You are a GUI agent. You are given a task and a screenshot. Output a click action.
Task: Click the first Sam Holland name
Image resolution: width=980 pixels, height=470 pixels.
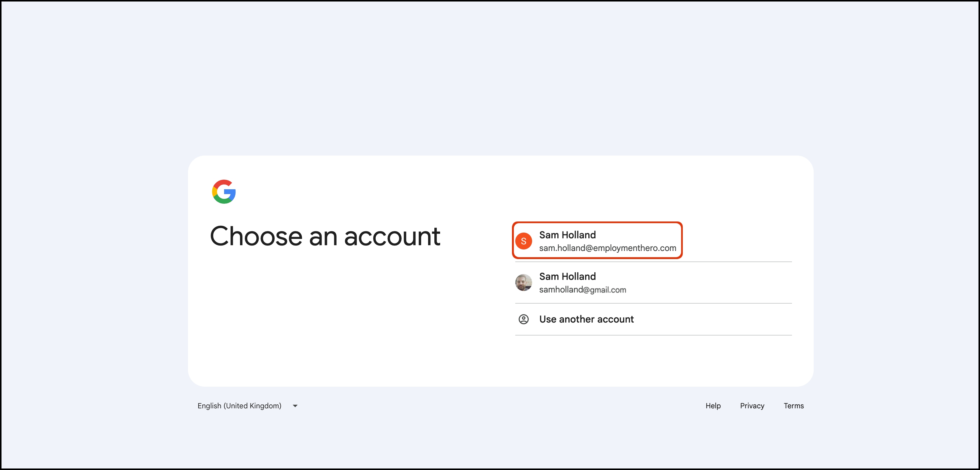point(567,235)
